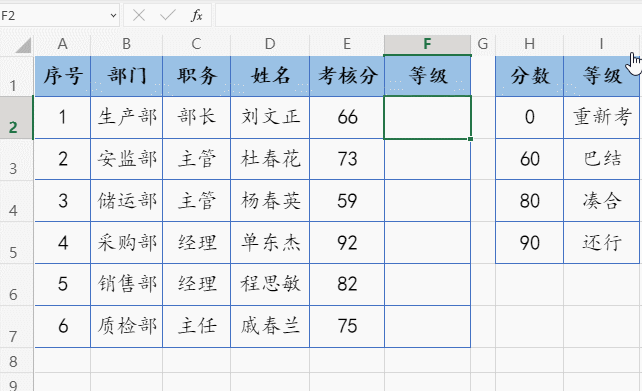
Task: Select the lookup score cell 90
Action: [x=529, y=243]
